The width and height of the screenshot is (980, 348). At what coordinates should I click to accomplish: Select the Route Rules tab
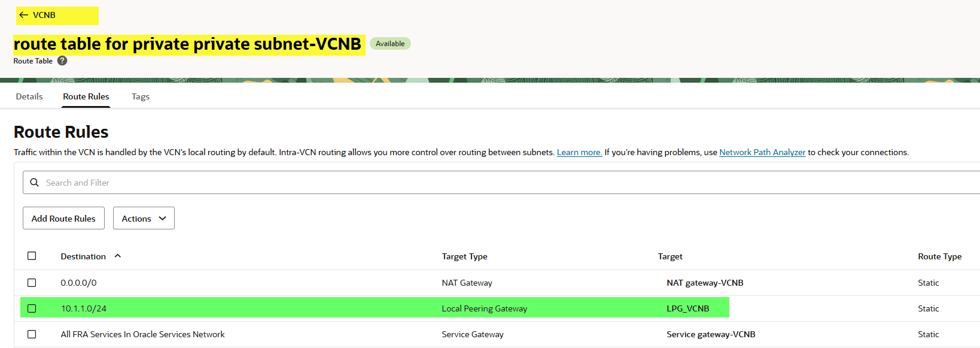point(86,96)
